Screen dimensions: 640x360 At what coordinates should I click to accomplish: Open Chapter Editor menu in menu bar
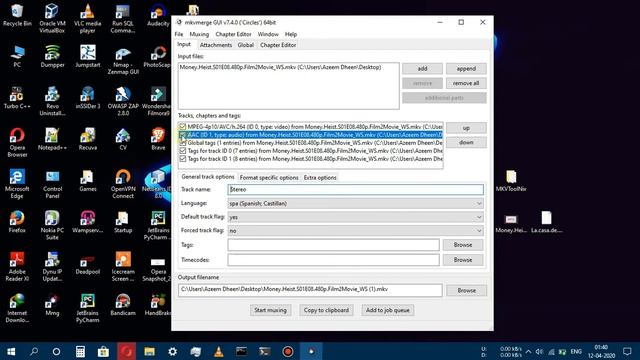pos(233,34)
